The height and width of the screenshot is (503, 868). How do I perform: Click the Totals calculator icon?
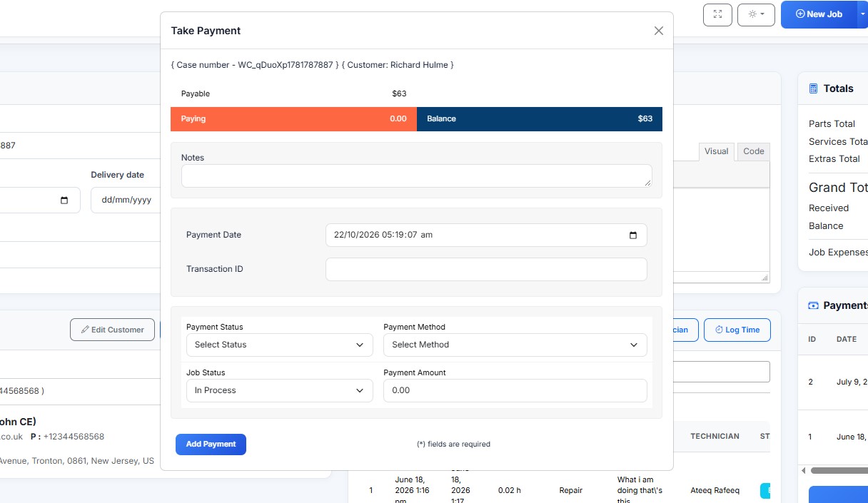coord(813,88)
